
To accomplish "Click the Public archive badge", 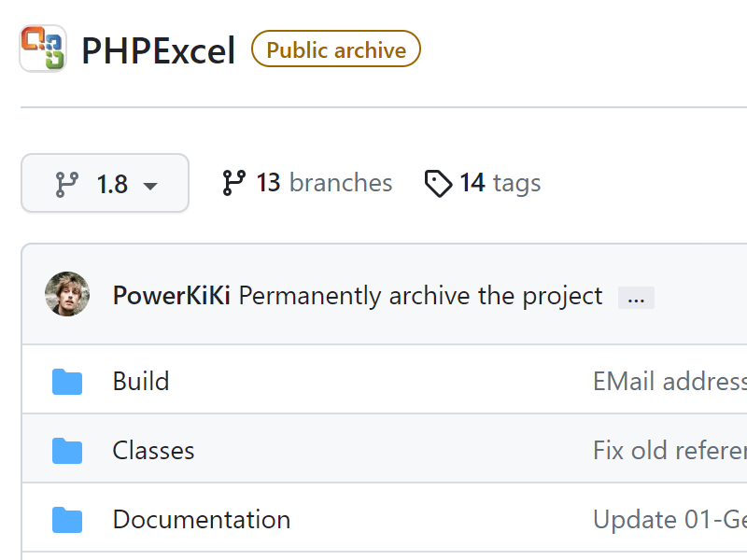I will 336,49.
